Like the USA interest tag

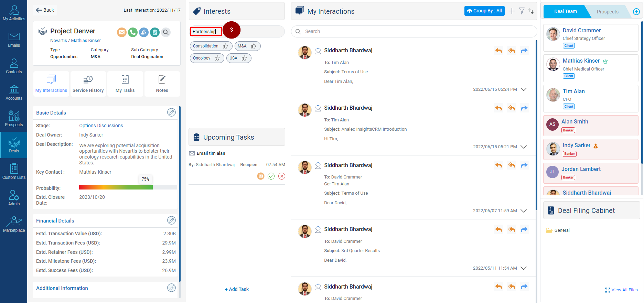click(244, 58)
